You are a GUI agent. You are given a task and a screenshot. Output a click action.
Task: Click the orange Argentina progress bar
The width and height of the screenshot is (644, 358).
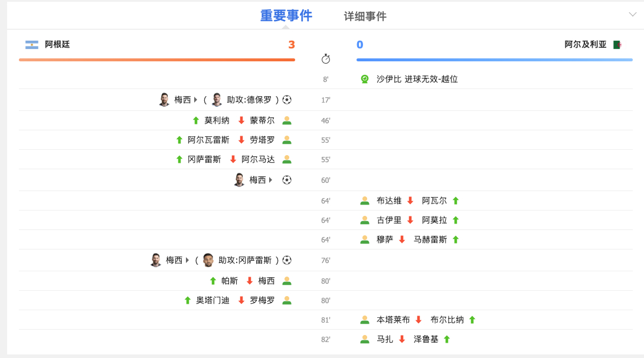point(157,60)
